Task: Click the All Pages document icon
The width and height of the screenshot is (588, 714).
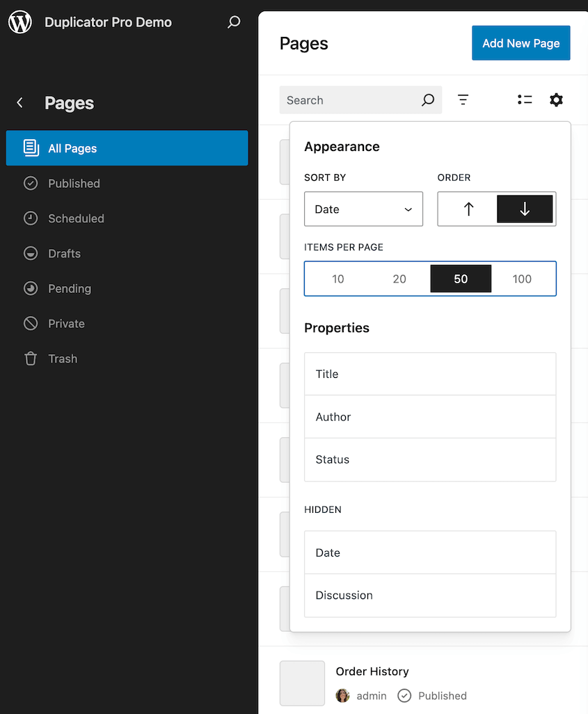Action: coord(31,148)
